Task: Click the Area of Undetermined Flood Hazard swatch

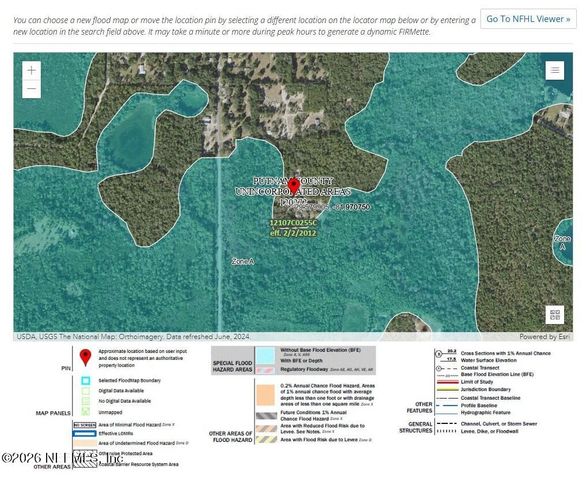Action: [x=84, y=443]
